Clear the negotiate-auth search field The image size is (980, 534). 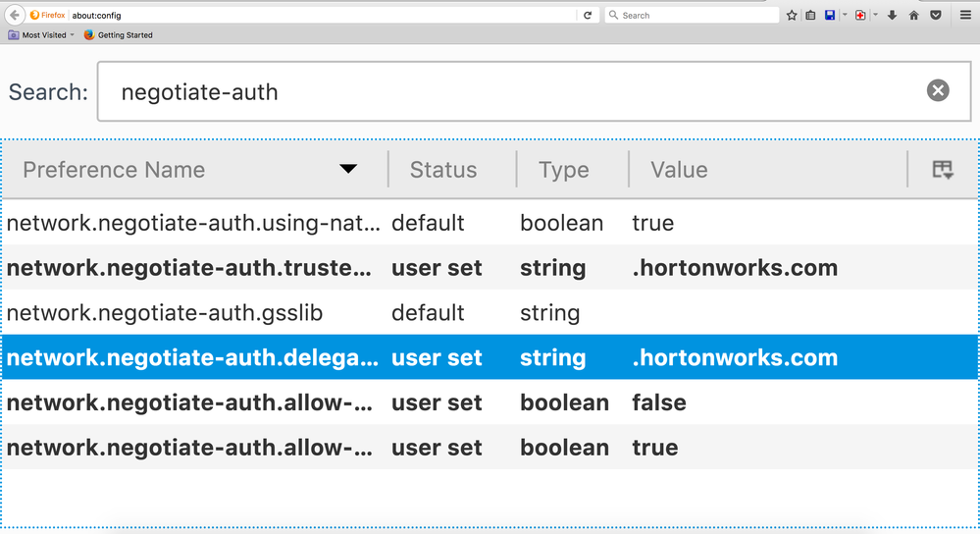coord(938,91)
